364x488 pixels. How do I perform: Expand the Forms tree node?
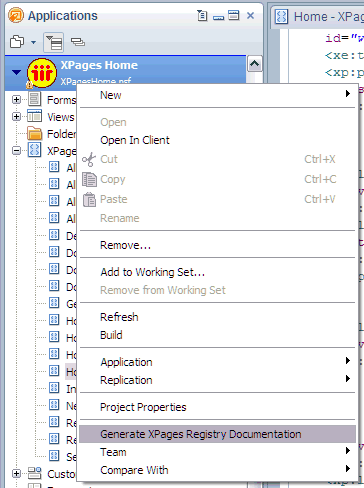pos(16,99)
